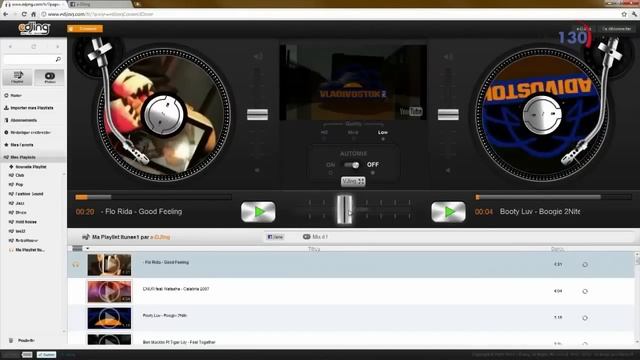Click Booty Luv - Boogie 2Nite thumbnail

point(109,318)
